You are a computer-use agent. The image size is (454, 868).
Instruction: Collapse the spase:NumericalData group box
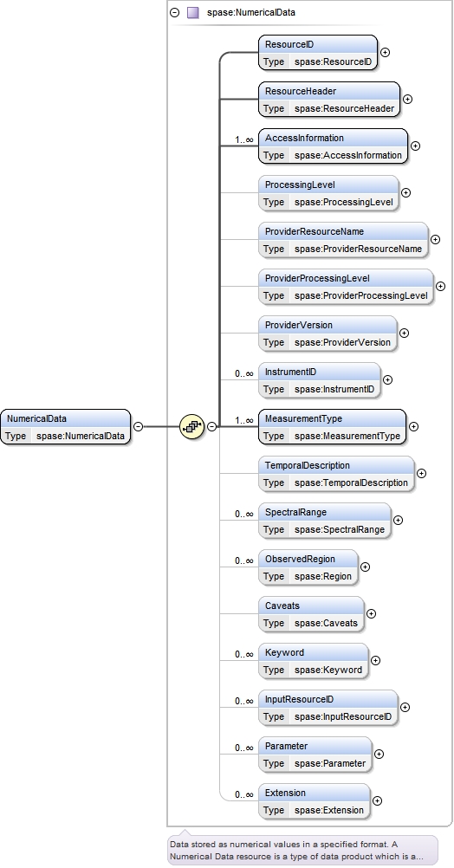pyautogui.click(x=175, y=12)
